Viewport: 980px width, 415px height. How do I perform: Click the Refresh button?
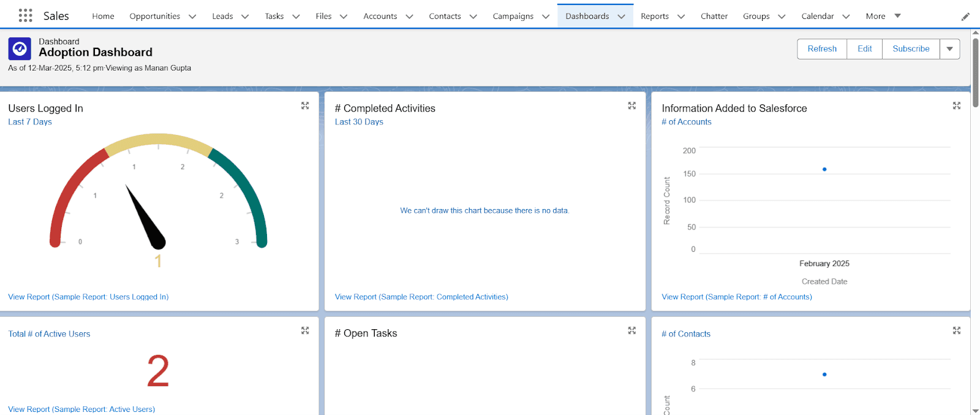pos(822,49)
